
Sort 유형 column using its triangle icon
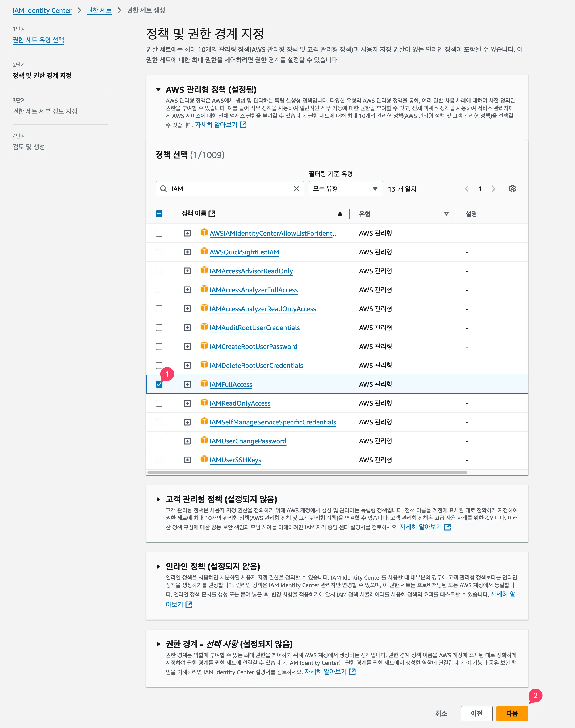(446, 214)
